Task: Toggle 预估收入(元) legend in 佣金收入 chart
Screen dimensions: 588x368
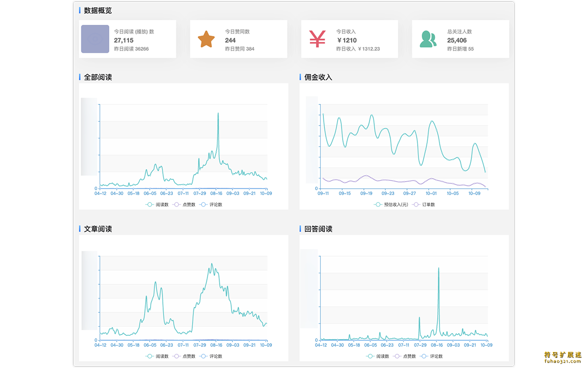Action: [x=391, y=205]
